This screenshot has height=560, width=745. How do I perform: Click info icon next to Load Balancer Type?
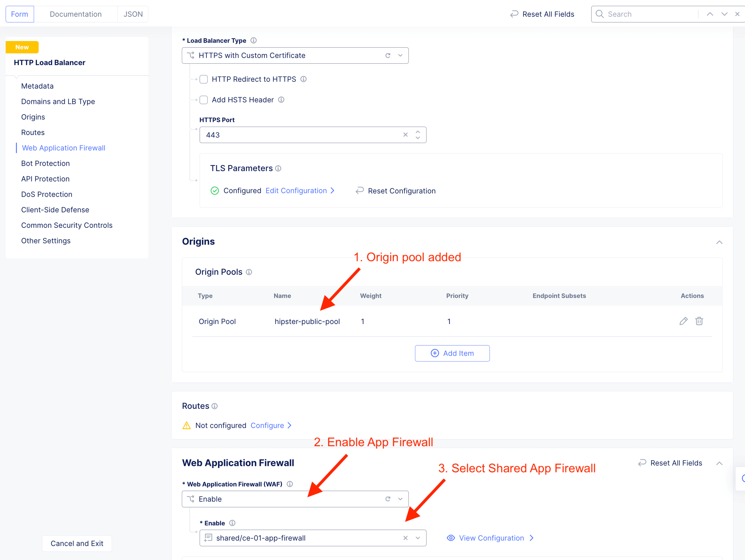click(x=254, y=40)
